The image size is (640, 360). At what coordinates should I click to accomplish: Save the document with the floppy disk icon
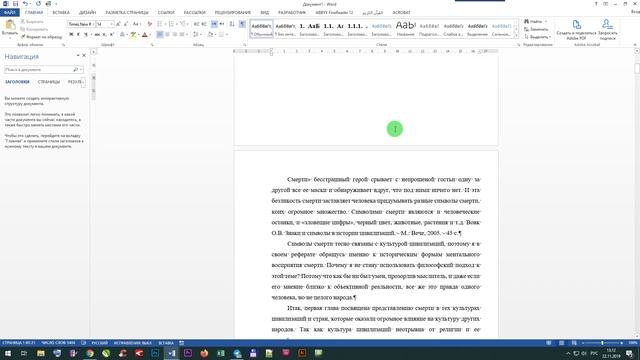coord(15,4)
